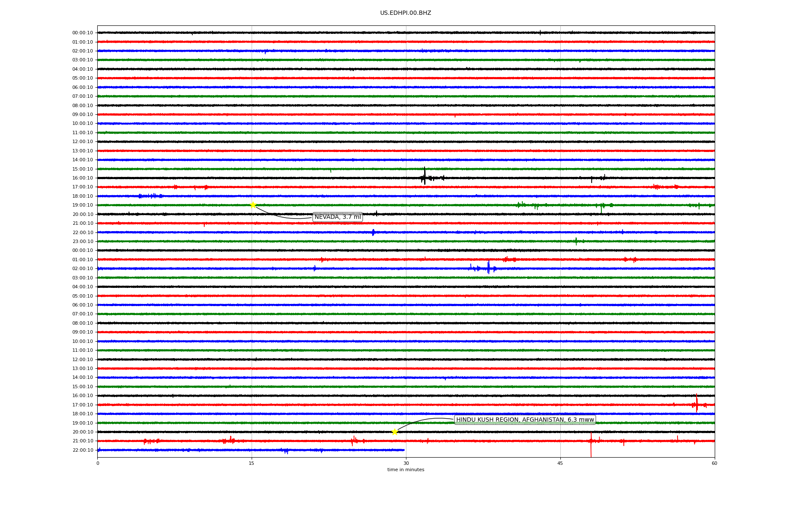This screenshot has height=508, width=812.
Task: Click the US.EDHPI.00.BHZ plot title
Action: [x=406, y=13]
